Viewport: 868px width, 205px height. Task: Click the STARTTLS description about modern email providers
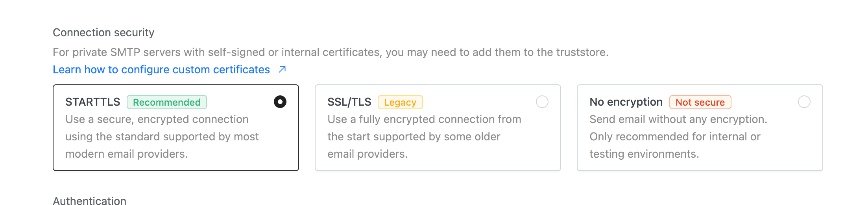point(162,136)
